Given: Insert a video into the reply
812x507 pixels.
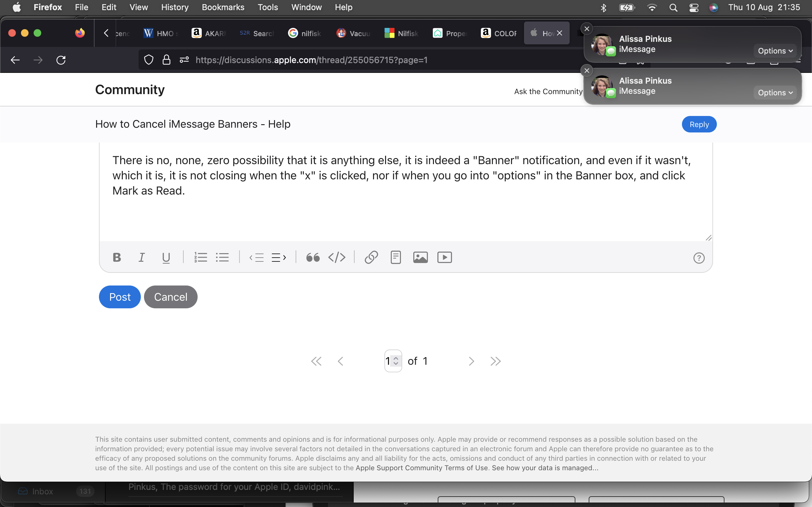Looking at the screenshot, I should click(445, 258).
